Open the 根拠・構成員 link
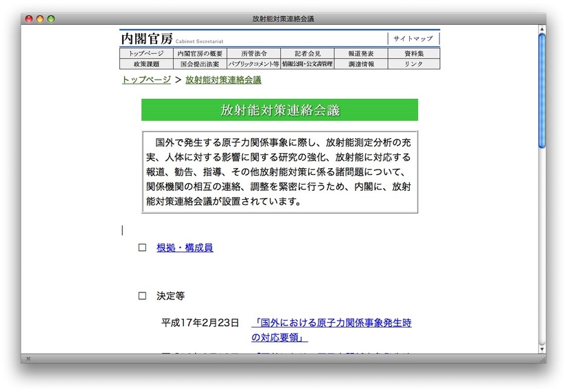 click(185, 248)
